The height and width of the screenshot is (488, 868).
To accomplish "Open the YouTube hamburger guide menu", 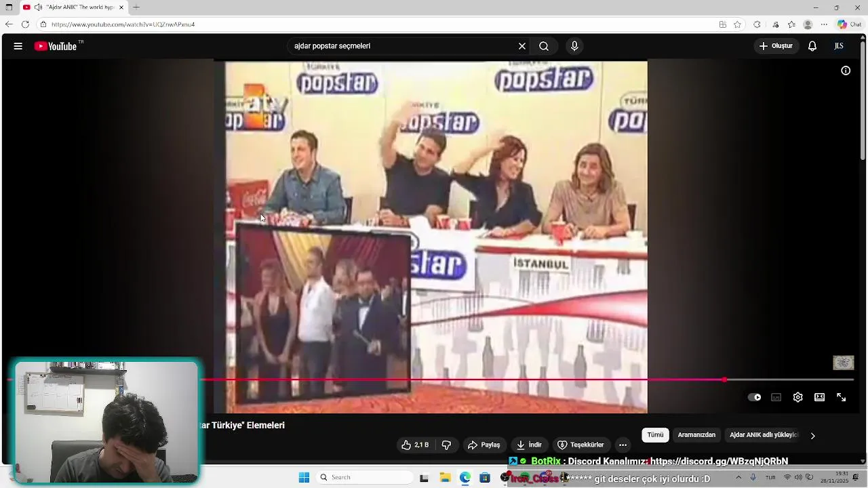I will [18, 46].
